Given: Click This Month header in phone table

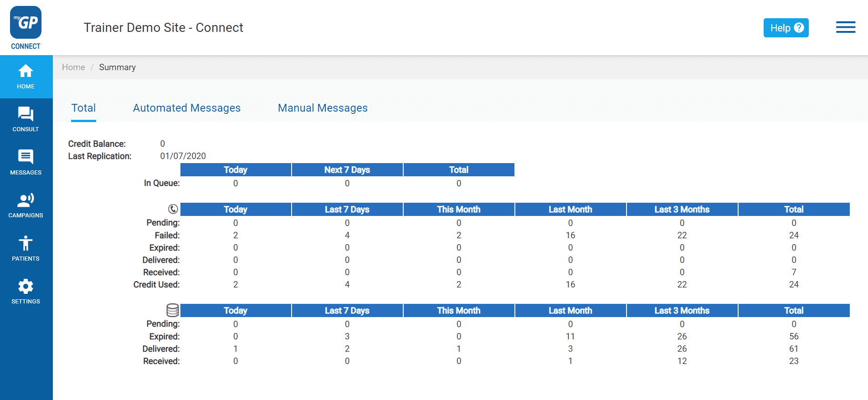Looking at the screenshot, I should pyautogui.click(x=459, y=210).
